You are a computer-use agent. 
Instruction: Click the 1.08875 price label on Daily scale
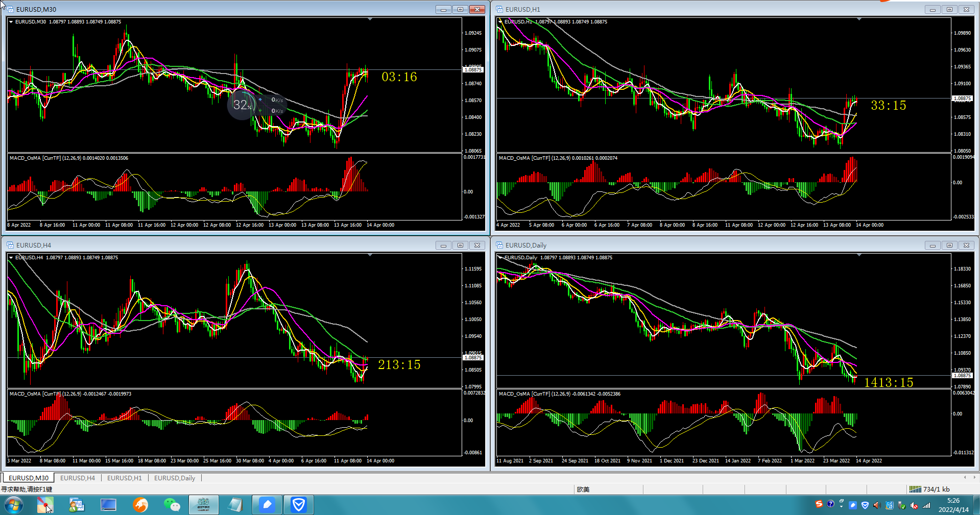tap(962, 376)
